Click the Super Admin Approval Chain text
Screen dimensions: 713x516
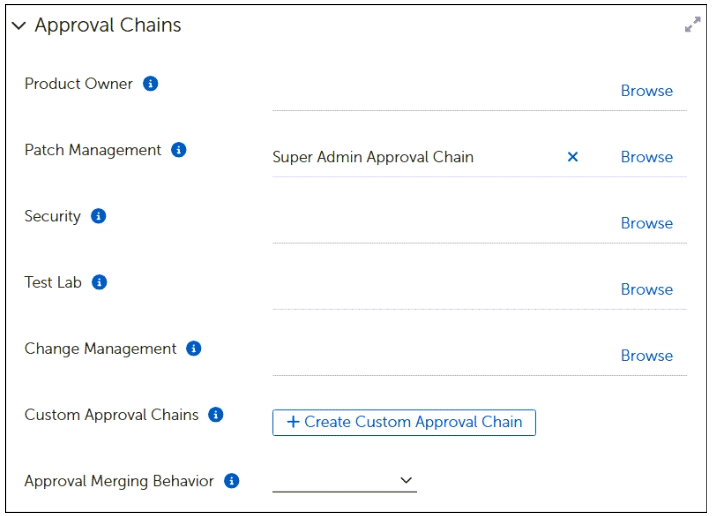click(373, 157)
